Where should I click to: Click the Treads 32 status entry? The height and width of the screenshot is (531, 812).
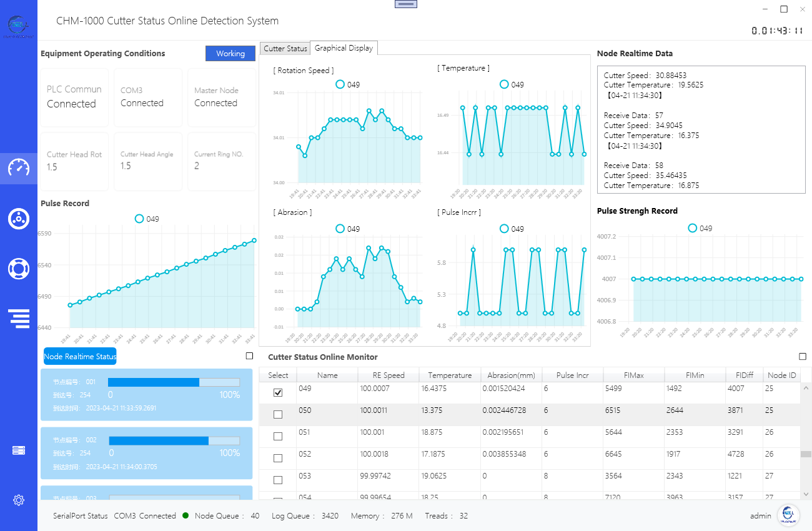(447, 516)
